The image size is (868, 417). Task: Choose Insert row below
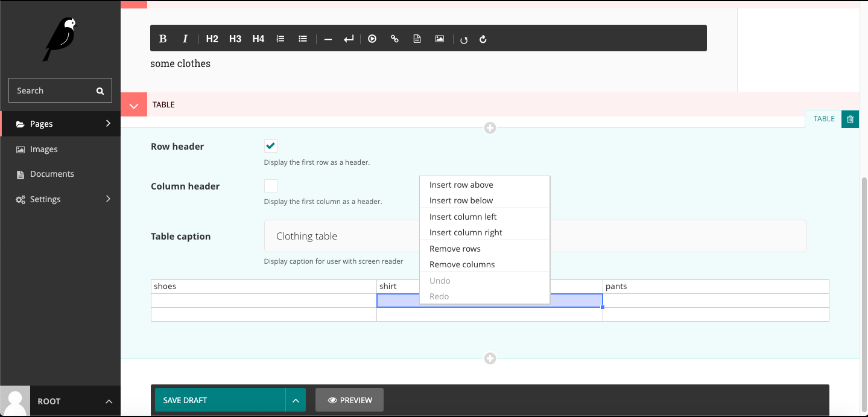coord(484,200)
